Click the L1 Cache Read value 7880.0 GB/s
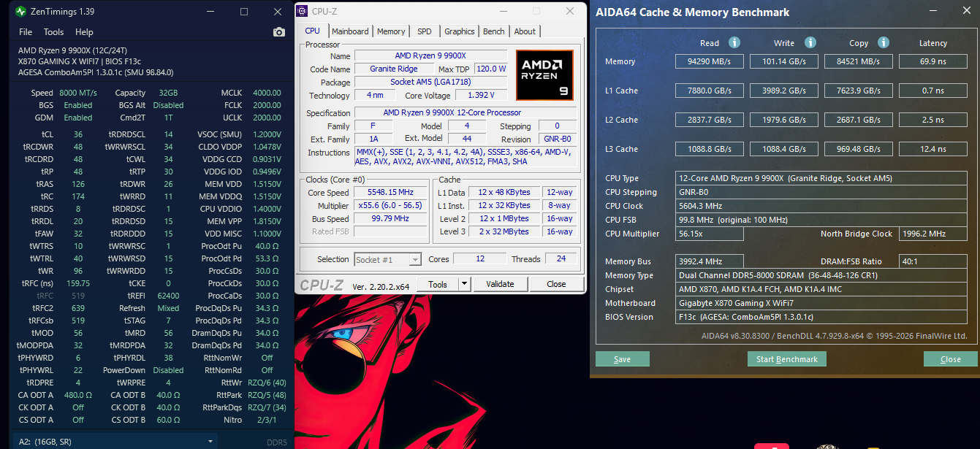 tap(709, 91)
